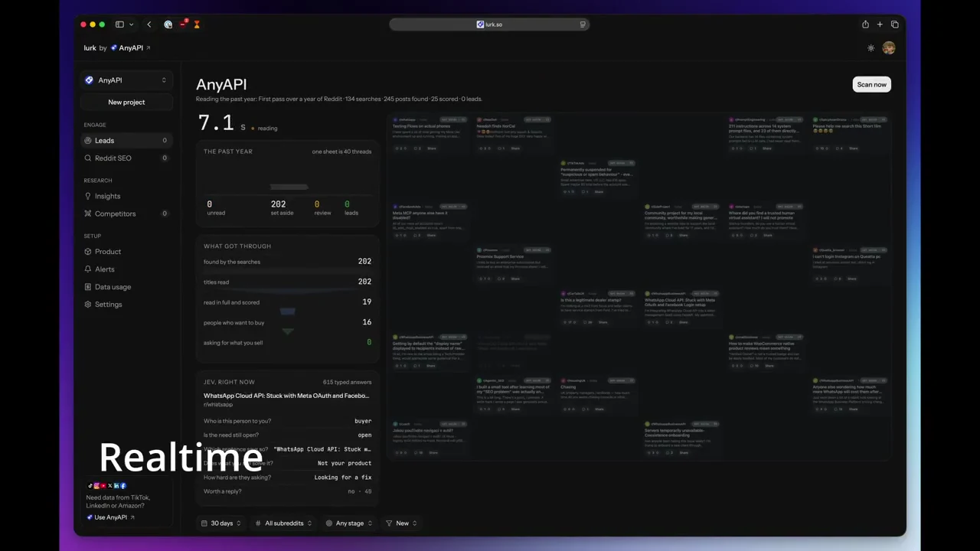Click the red badge extension icon in toolbar
980x551 pixels.
[x=184, y=24]
